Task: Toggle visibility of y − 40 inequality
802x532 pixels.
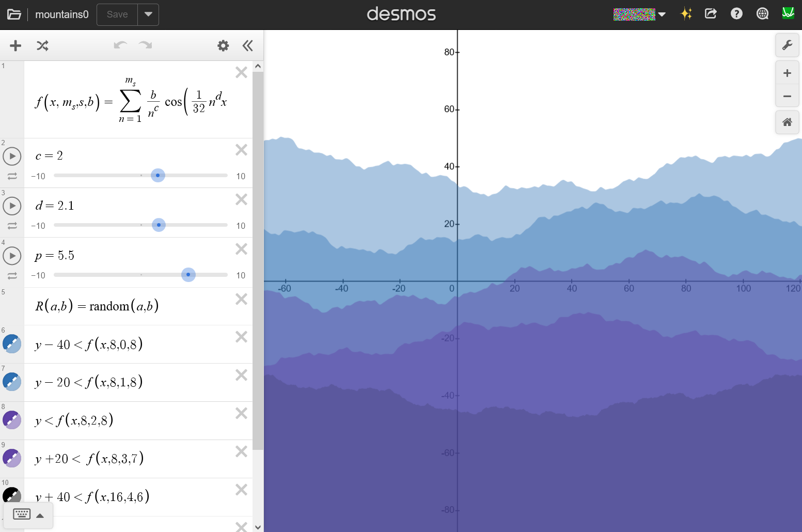Action: (x=12, y=343)
